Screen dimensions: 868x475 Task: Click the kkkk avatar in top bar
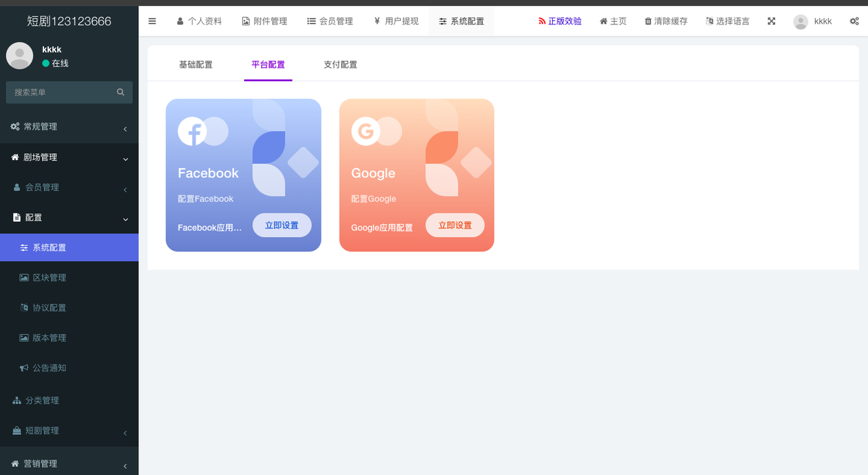(x=801, y=22)
